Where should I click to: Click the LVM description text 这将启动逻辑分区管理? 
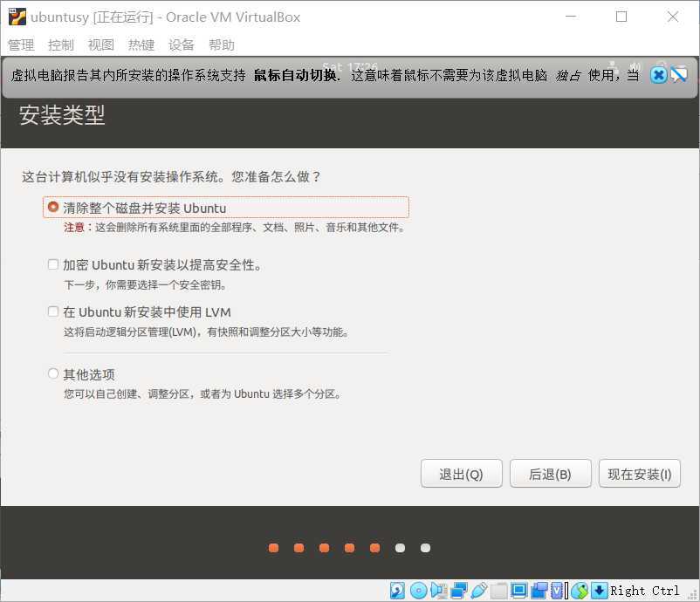206,332
